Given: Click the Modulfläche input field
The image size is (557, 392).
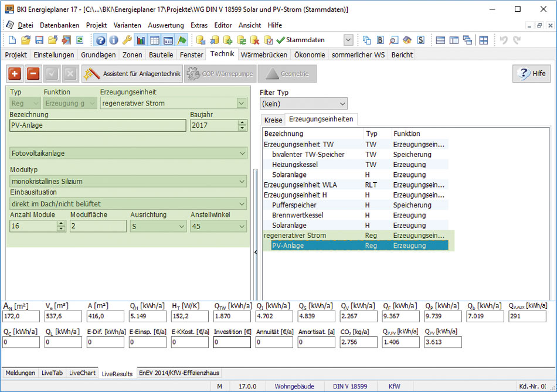Looking at the screenshot, I should (x=98, y=226).
